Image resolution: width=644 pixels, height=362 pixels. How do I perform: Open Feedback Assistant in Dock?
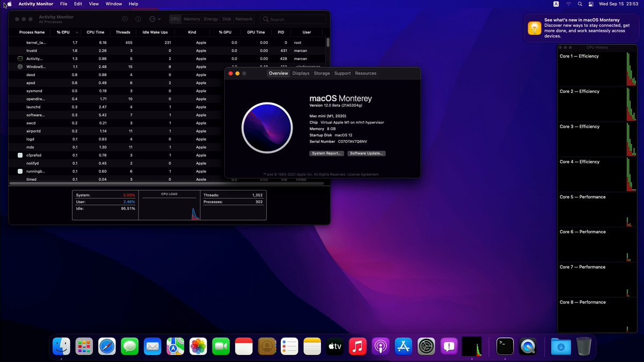click(449, 346)
